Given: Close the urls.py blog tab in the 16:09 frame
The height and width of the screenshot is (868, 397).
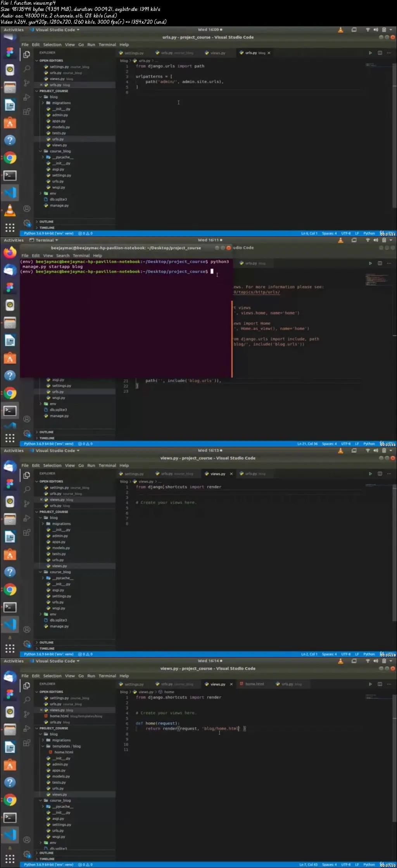Looking at the screenshot, I should click(x=269, y=53).
